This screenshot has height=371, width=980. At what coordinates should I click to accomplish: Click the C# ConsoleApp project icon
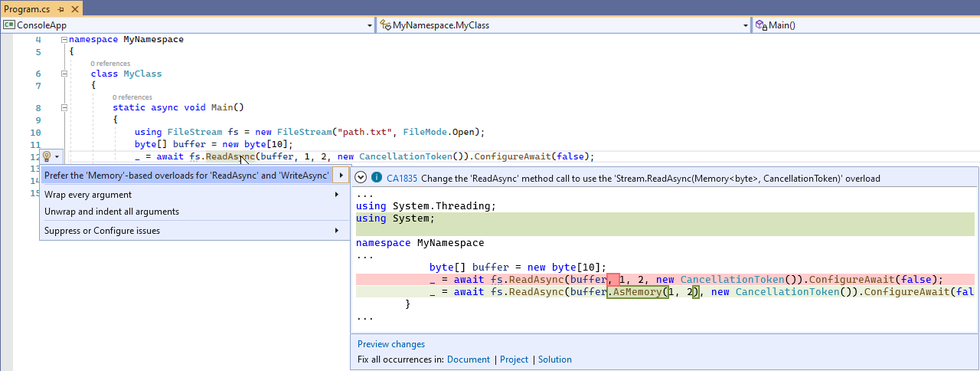point(9,25)
